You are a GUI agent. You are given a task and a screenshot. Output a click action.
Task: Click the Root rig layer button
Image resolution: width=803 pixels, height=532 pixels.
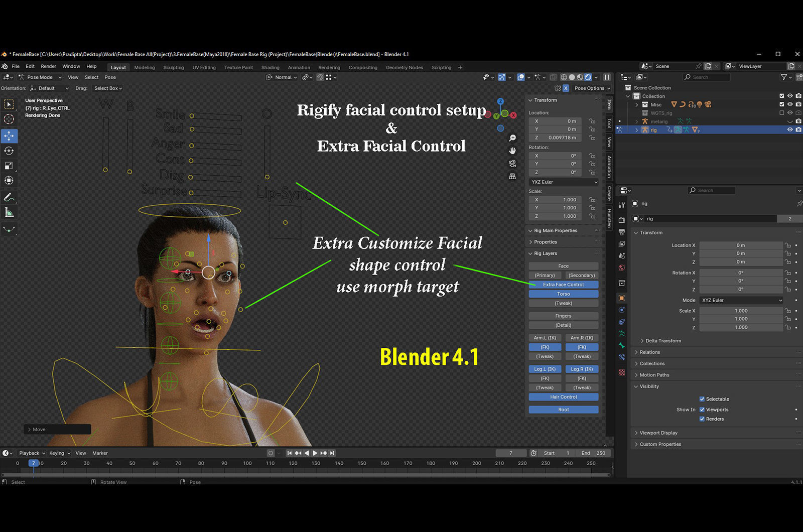[563, 410]
